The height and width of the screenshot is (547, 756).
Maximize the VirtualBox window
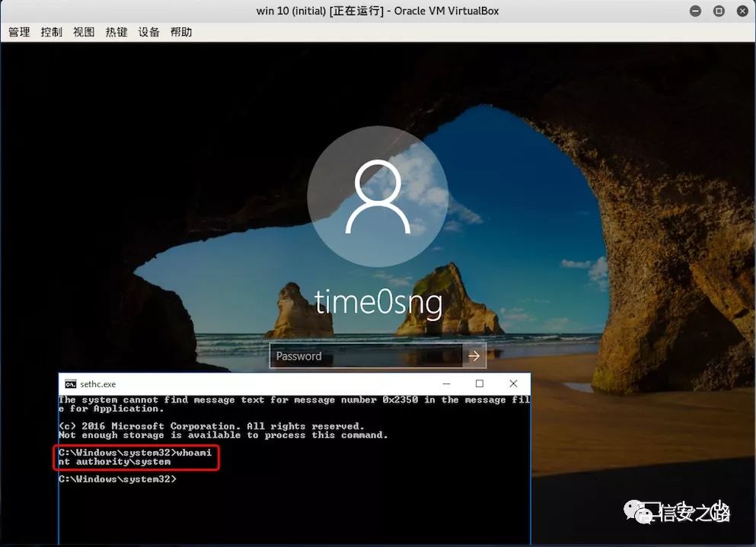[719, 11]
